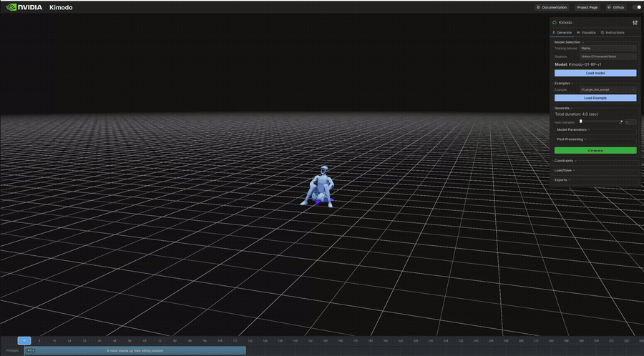
Task: Toggle the dark mode switch in the header
Action: point(637,7)
